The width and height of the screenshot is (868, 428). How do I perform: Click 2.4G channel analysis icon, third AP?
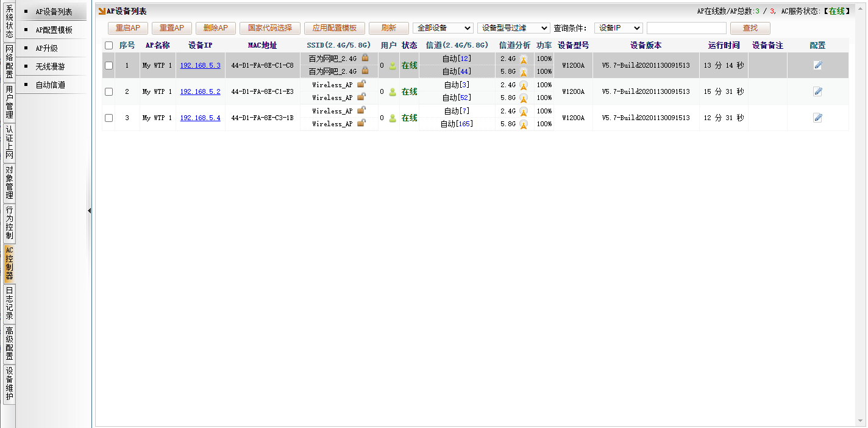pyautogui.click(x=523, y=112)
